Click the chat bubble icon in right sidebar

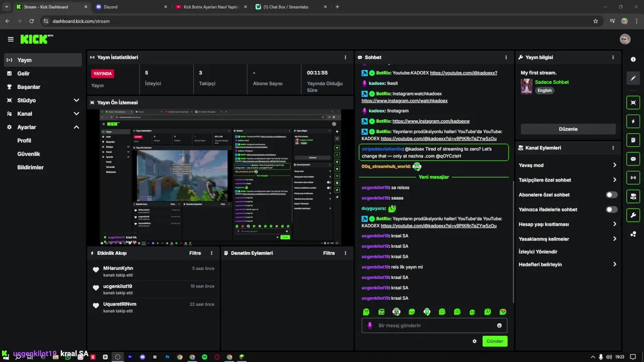pos(633,159)
